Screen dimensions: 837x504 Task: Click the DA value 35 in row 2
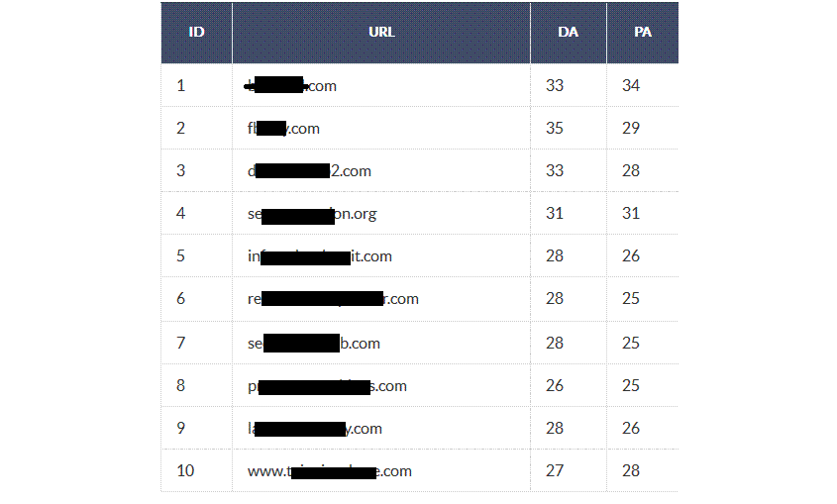(555, 129)
